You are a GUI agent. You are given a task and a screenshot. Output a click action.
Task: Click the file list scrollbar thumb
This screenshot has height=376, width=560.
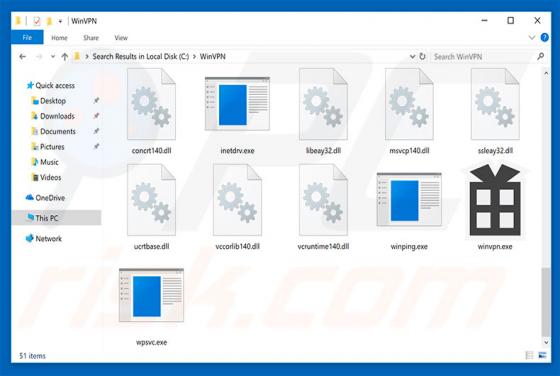(x=546, y=302)
